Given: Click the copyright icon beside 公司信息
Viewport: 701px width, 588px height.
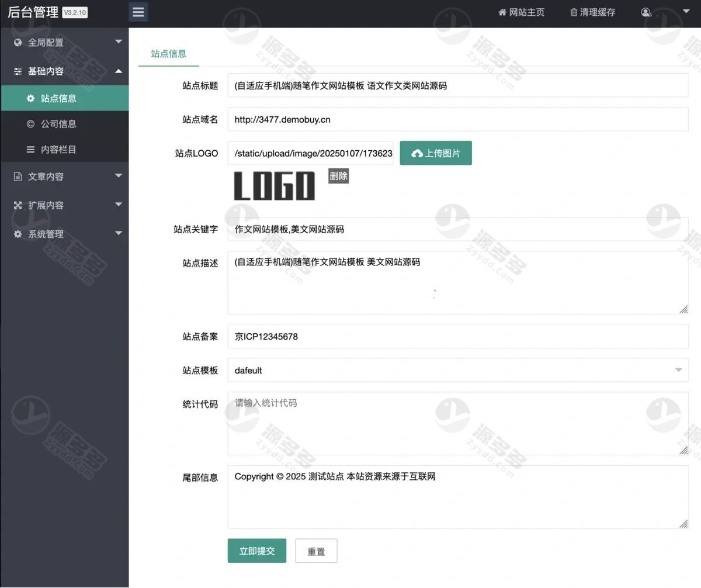Looking at the screenshot, I should (x=31, y=123).
